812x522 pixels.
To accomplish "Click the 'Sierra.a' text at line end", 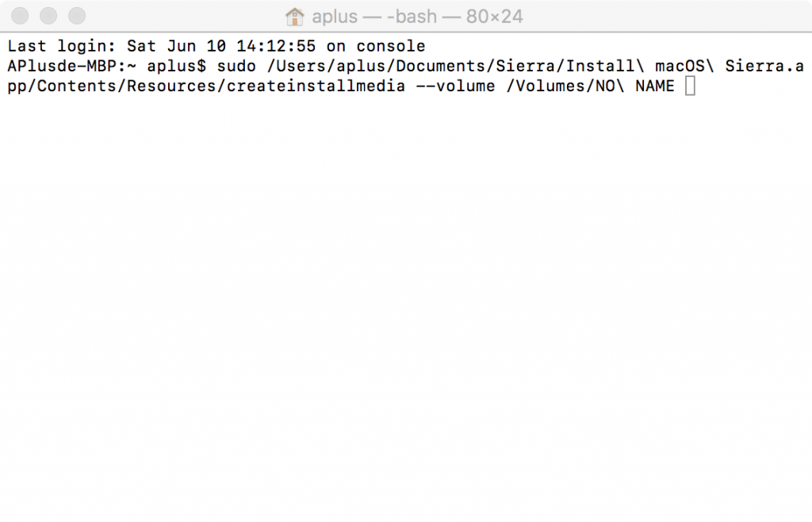I will [x=764, y=67].
